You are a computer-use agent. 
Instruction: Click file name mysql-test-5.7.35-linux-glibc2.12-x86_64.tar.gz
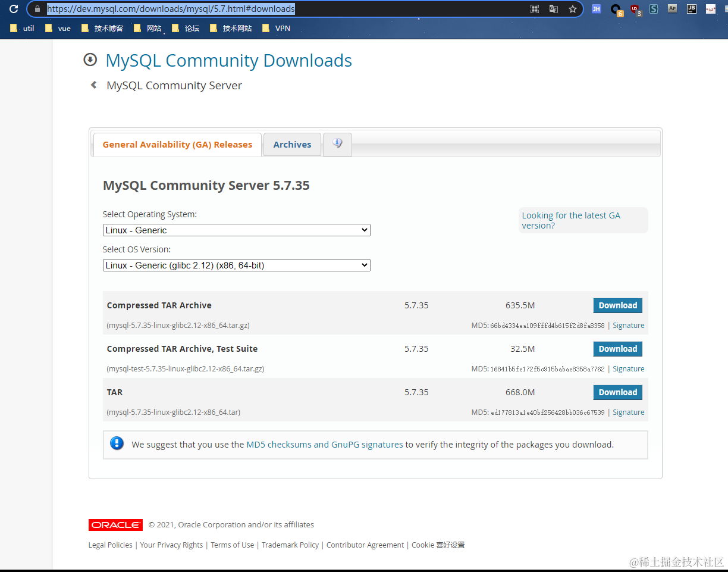[x=186, y=369]
